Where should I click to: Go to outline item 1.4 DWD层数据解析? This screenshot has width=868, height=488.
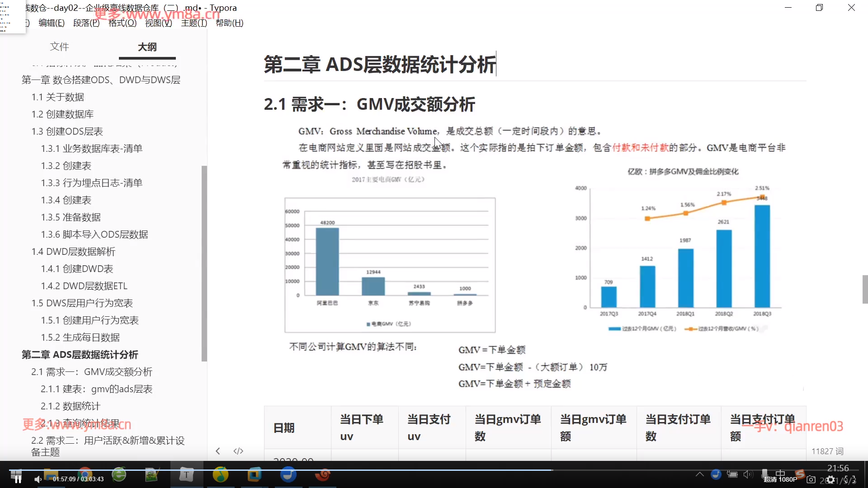(x=73, y=252)
